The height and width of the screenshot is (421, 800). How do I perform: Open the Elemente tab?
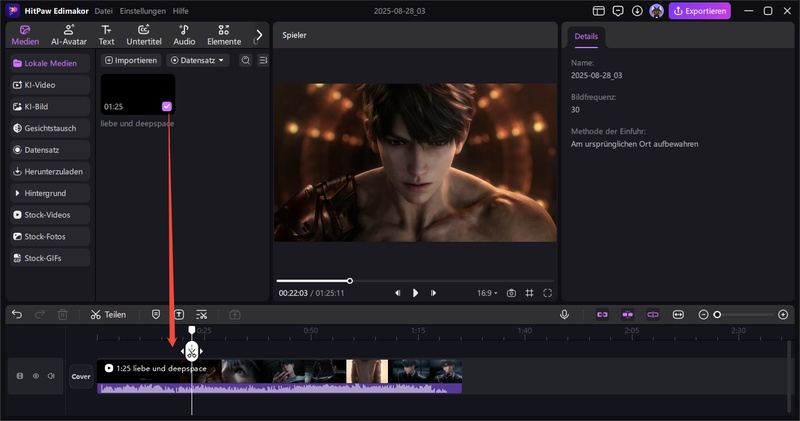[x=224, y=35]
